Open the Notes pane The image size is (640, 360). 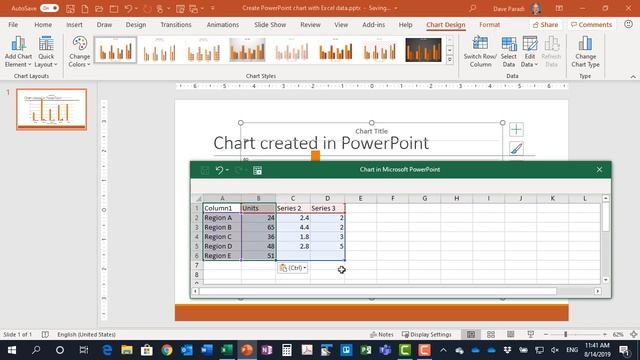coord(382,334)
